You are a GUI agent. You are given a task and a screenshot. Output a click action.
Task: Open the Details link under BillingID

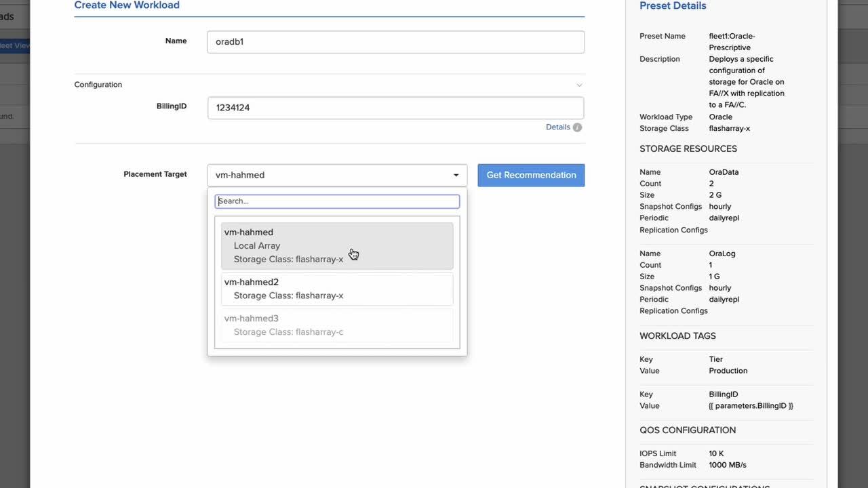[x=557, y=127]
